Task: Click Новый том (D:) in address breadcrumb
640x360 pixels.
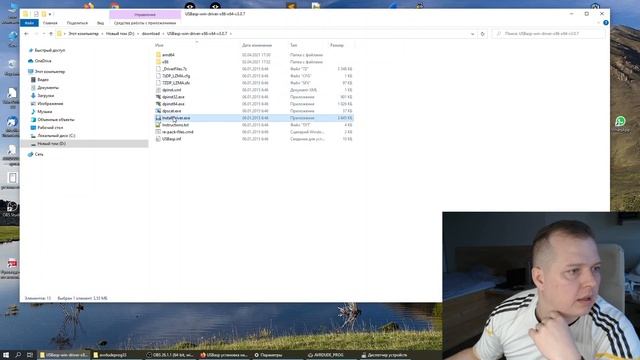Action: click(120, 33)
